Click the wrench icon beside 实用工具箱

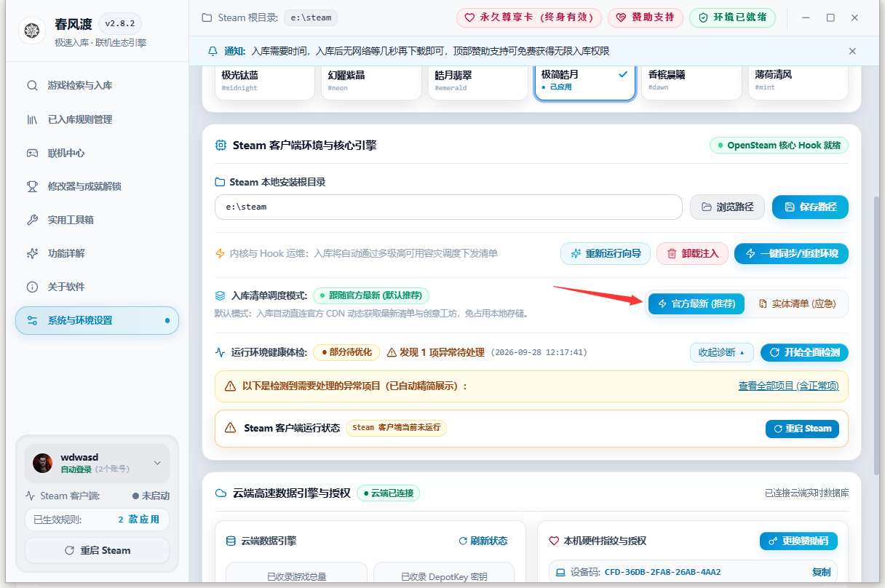32,220
